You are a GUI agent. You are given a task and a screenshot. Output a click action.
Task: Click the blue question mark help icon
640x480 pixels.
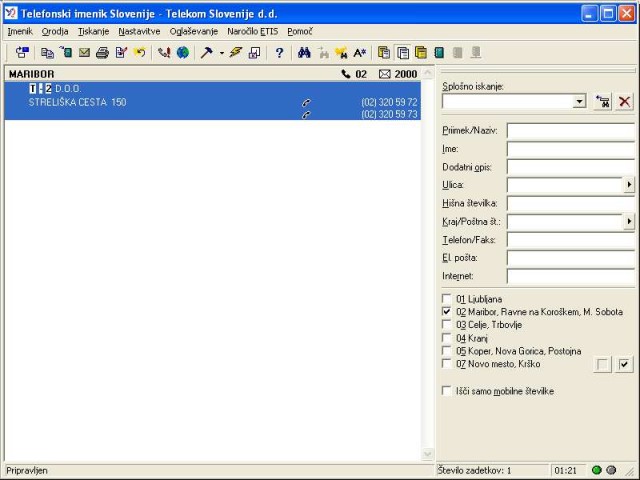(279, 52)
